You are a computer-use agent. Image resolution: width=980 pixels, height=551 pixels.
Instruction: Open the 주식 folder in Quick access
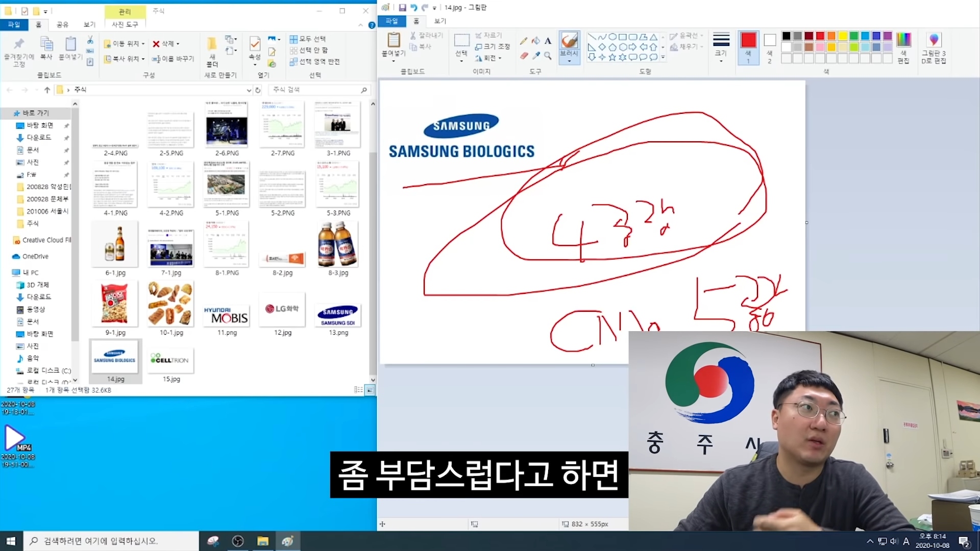click(x=33, y=223)
